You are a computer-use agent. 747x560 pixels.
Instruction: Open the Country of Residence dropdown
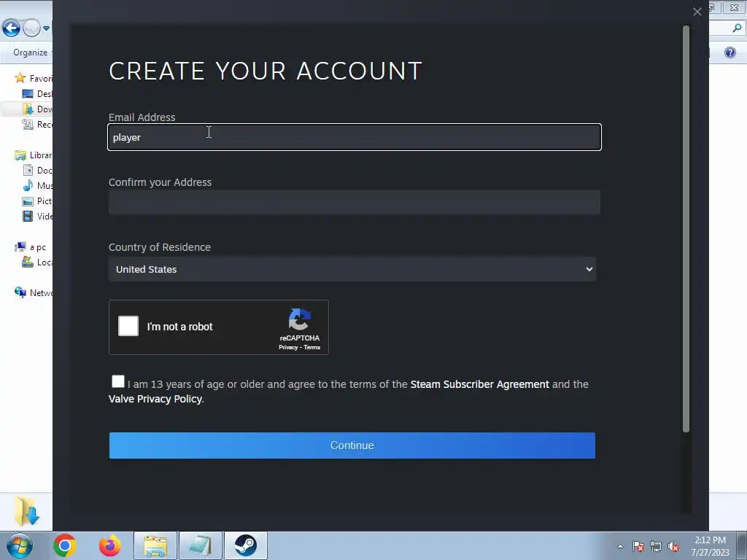coord(352,269)
